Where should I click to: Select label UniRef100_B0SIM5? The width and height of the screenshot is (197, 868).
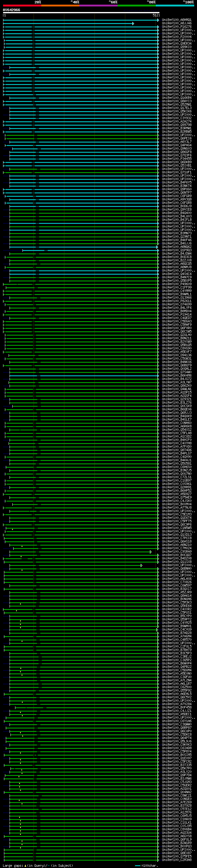(176, 755)
